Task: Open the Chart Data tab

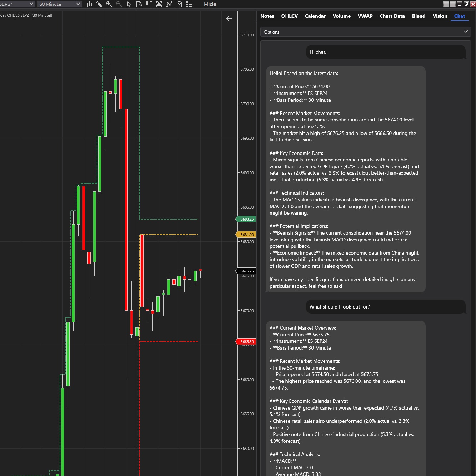Action: (392, 16)
